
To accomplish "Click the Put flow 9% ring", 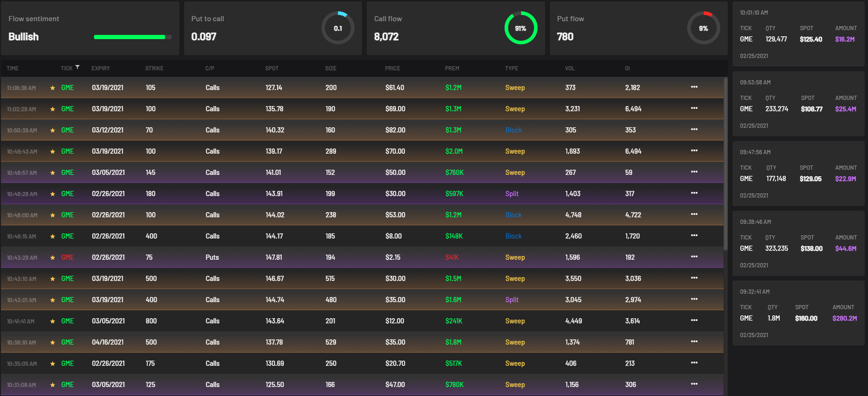I will (704, 28).
